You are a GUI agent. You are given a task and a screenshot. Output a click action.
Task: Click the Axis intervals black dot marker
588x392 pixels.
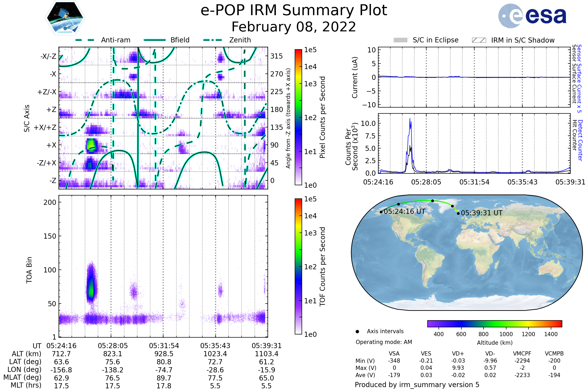click(357, 331)
